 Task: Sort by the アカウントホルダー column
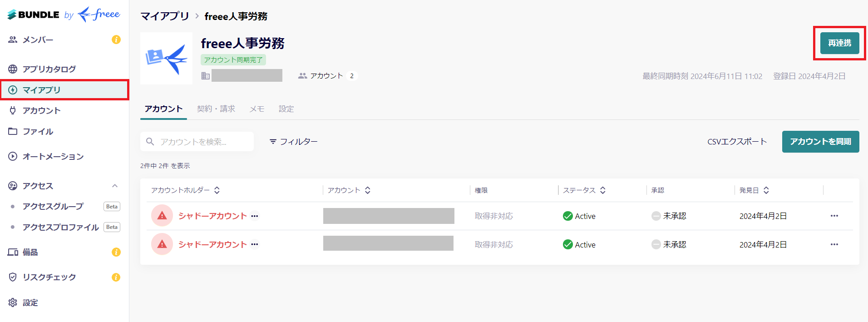pos(217,190)
